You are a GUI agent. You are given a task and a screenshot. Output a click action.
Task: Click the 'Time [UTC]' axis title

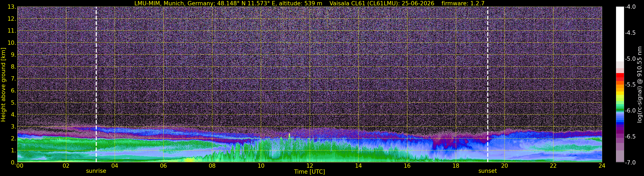[310, 172]
